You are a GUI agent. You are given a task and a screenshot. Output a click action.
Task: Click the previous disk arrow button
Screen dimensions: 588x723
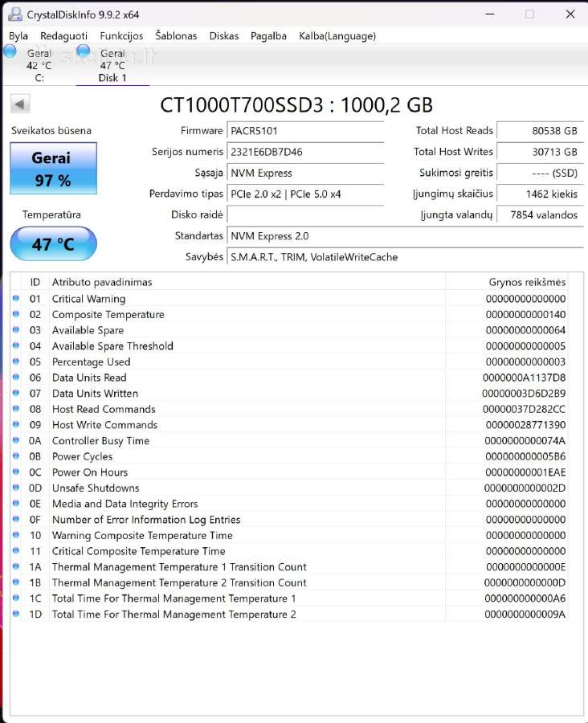tap(20, 104)
